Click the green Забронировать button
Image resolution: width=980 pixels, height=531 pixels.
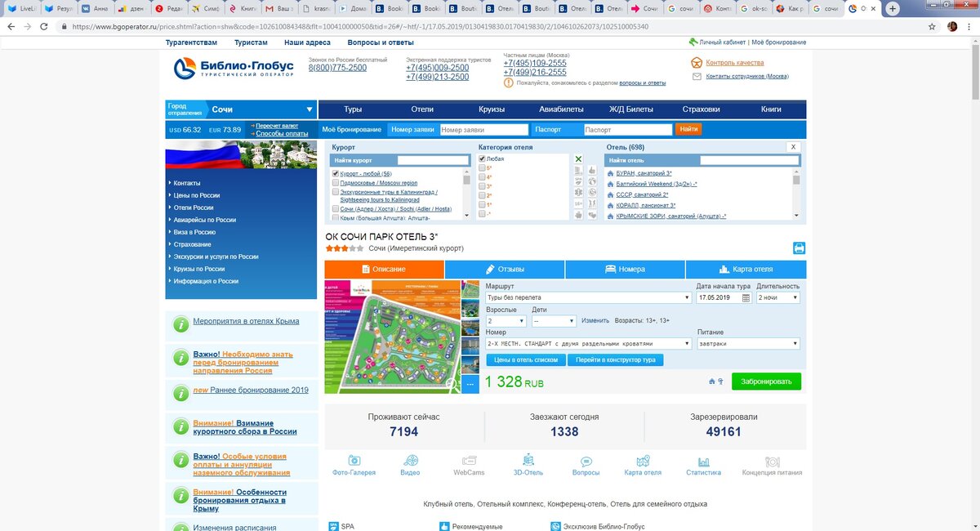coord(766,382)
